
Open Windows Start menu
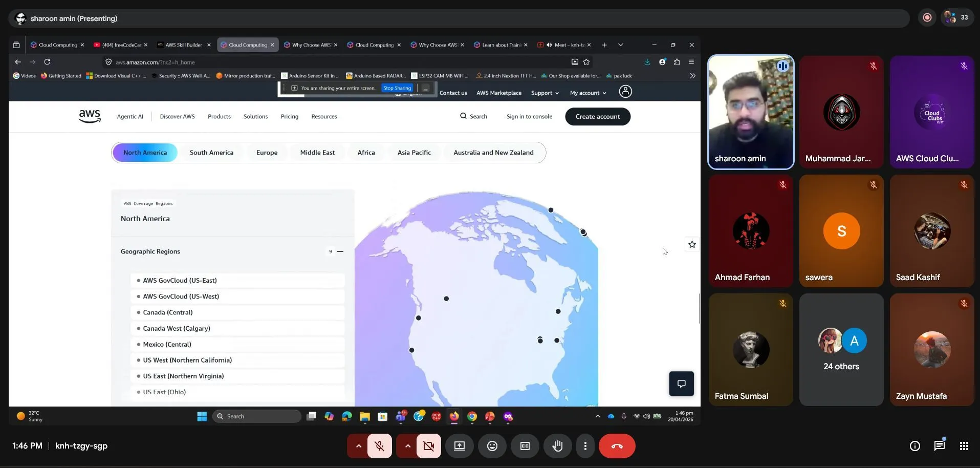pos(202,416)
